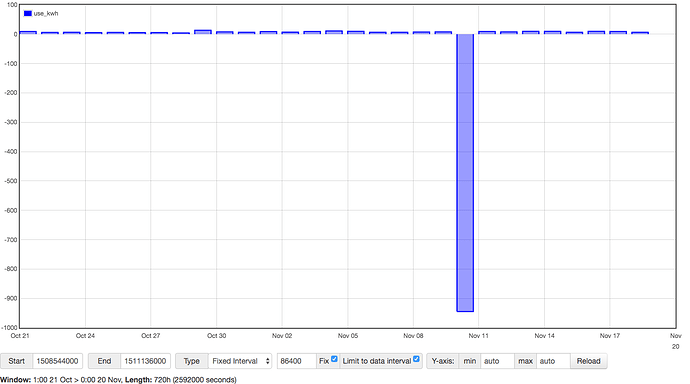Click the blue use_kwh legend swatch
This screenshot has width=690, height=384.
click(28, 14)
